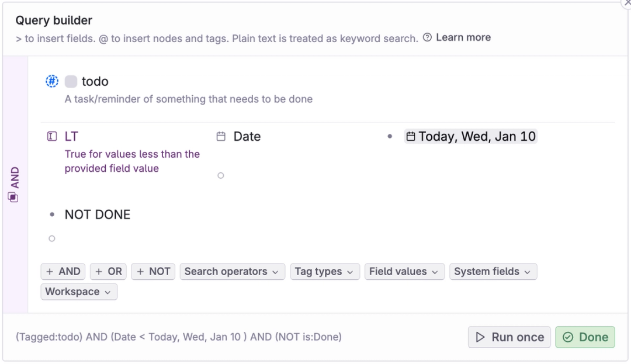Toggle the todo checkbox

coord(71,82)
